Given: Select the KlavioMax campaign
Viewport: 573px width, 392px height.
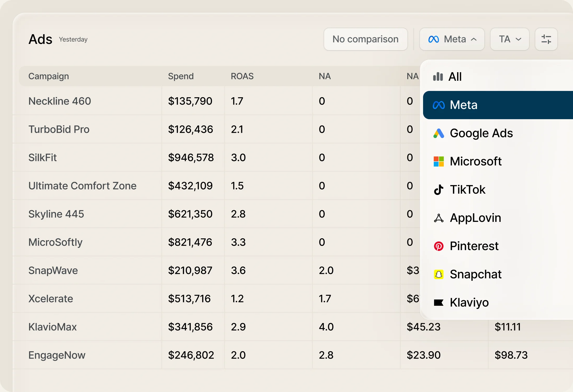Looking at the screenshot, I should point(53,327).
